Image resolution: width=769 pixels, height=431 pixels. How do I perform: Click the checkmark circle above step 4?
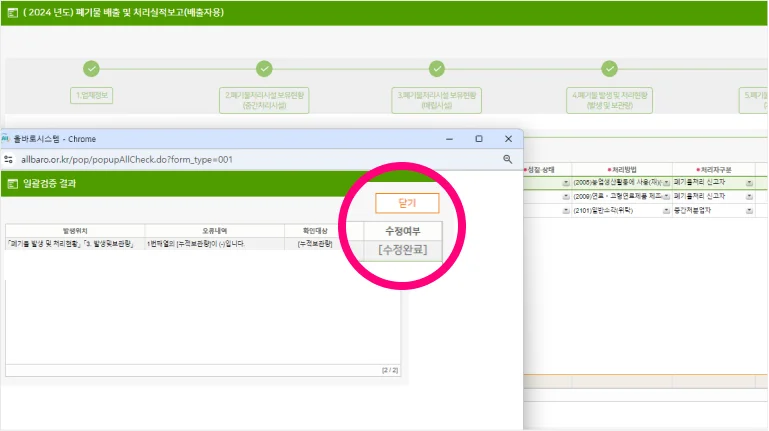point(610,69)
